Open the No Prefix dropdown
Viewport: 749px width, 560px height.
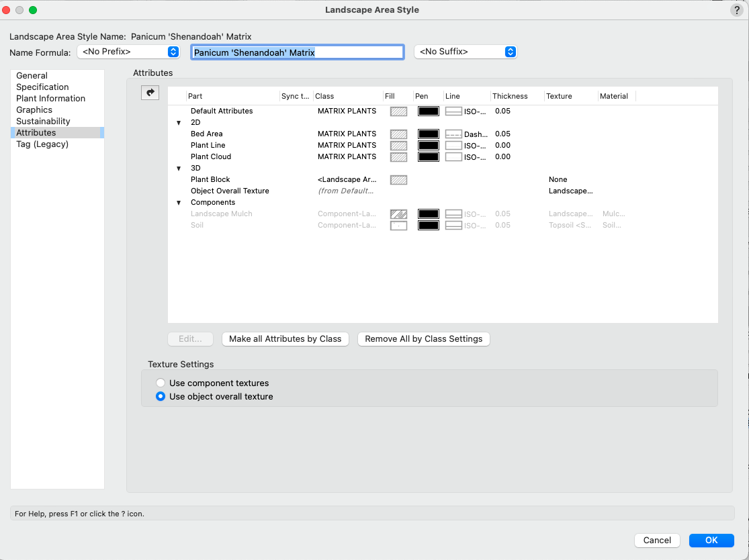coord(128,52)
